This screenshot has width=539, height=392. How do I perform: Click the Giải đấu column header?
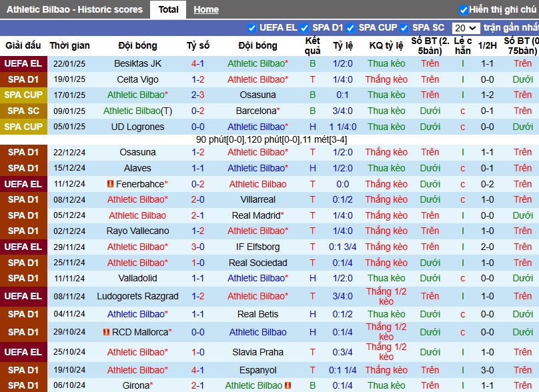click(x=23, y=45)
